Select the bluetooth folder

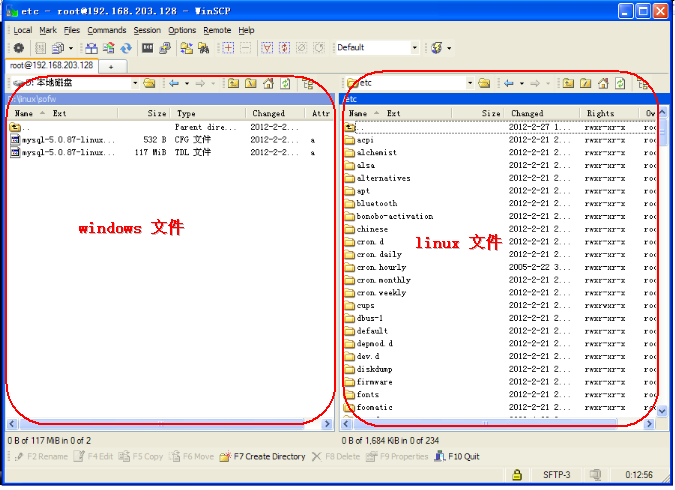[371, 203]
